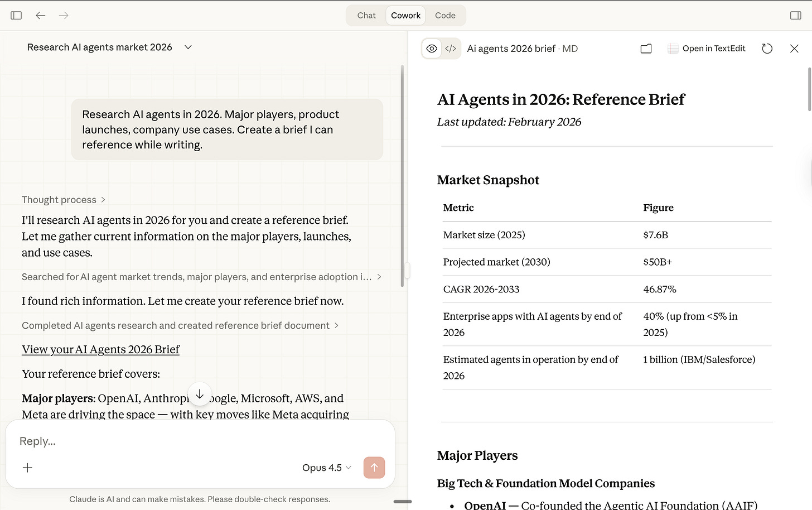Toggle the right side panel icon
The width and height of the screenshot is (812, 510).
pos(796,16)
